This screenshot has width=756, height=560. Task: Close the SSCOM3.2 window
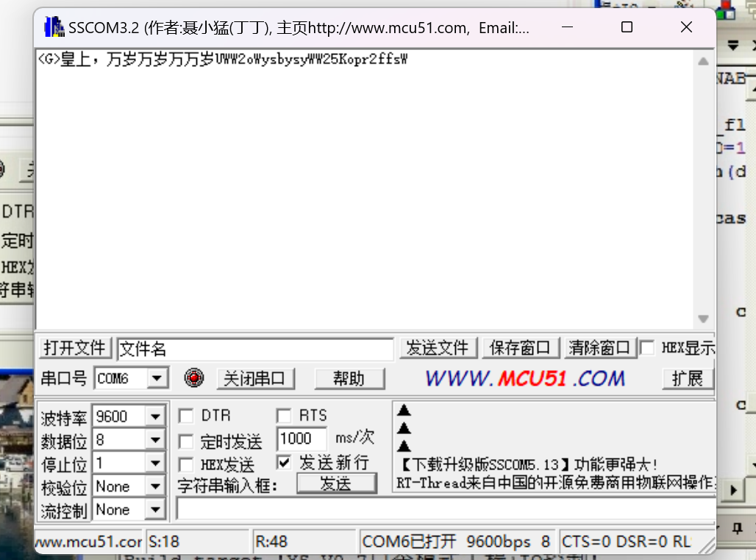(687, 27)
